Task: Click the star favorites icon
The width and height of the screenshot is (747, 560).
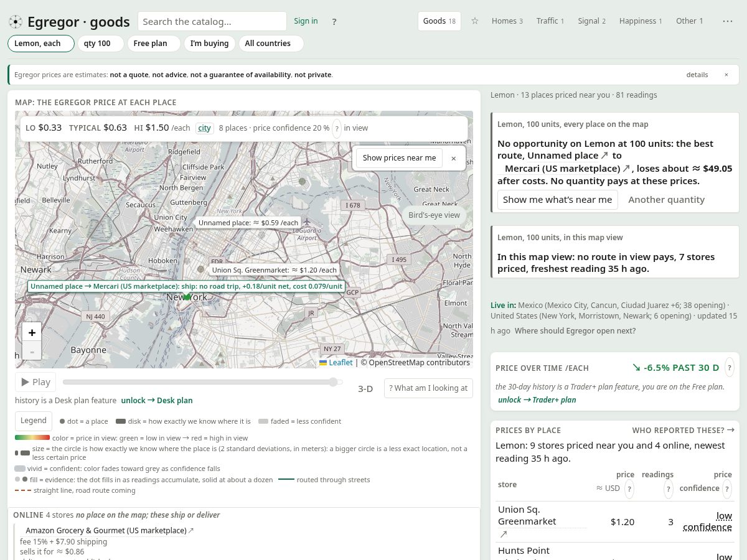Action: click(x=475, y=21)
